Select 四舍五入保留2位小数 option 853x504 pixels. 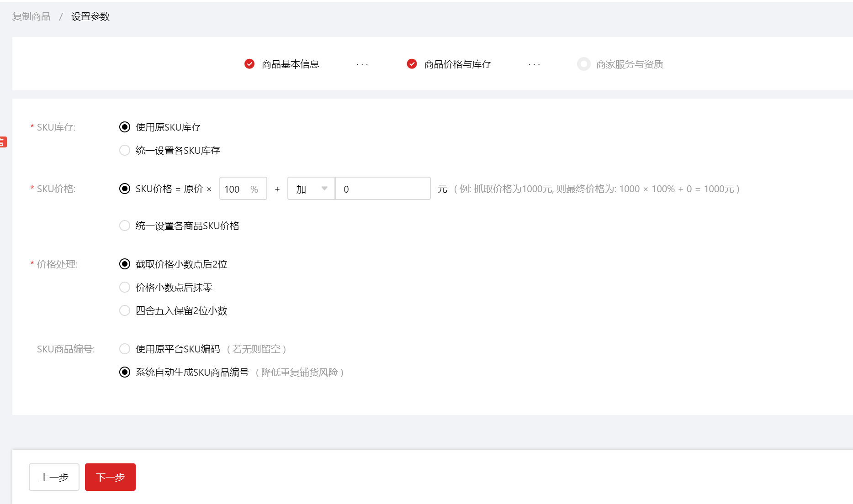click(x=125, y=310)
